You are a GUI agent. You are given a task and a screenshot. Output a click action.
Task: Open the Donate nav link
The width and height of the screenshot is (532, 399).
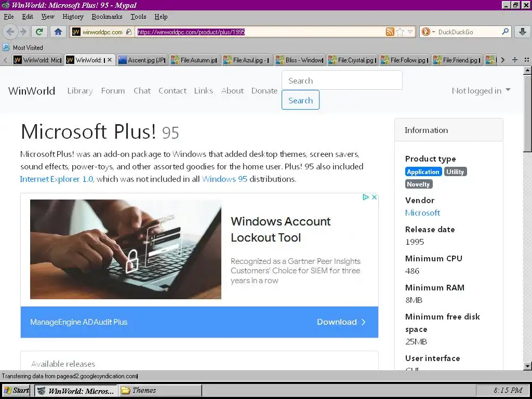pos(264,90)
